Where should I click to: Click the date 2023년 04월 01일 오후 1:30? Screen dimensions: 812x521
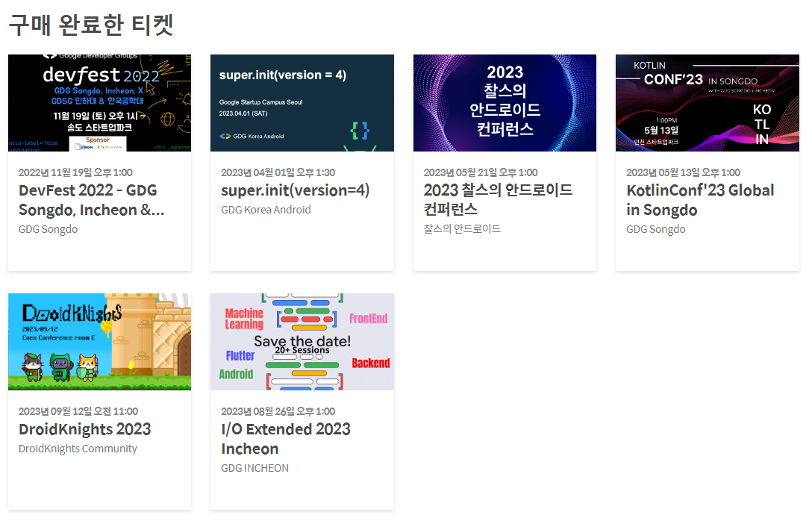pyautogui.click(x=278, y=172)
